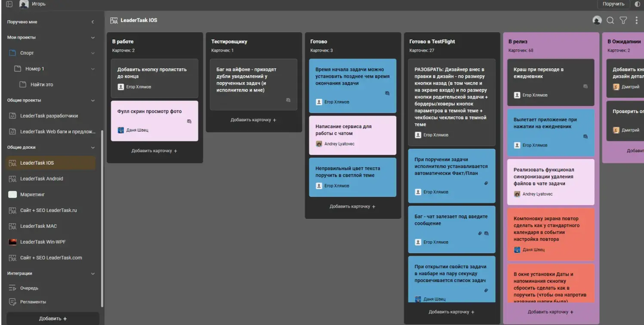
Task: Click Добавить карточку in Тестировщику column
Action: (253, 120)
